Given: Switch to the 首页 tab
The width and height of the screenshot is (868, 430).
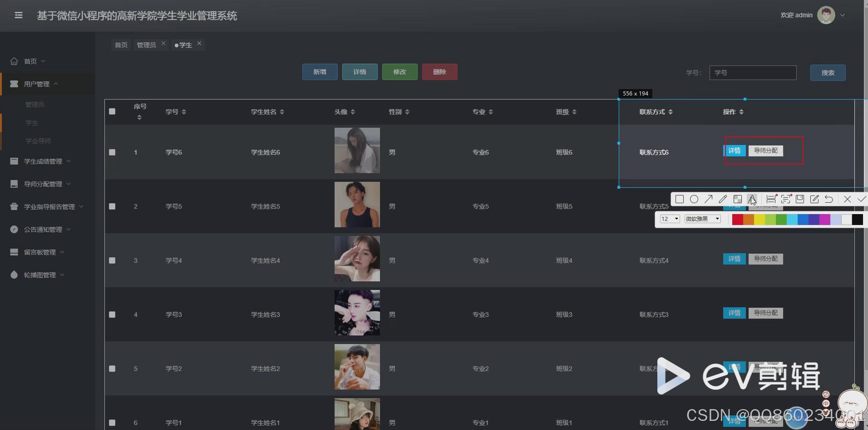Looking at the screenshot, I should coord(121,45).
